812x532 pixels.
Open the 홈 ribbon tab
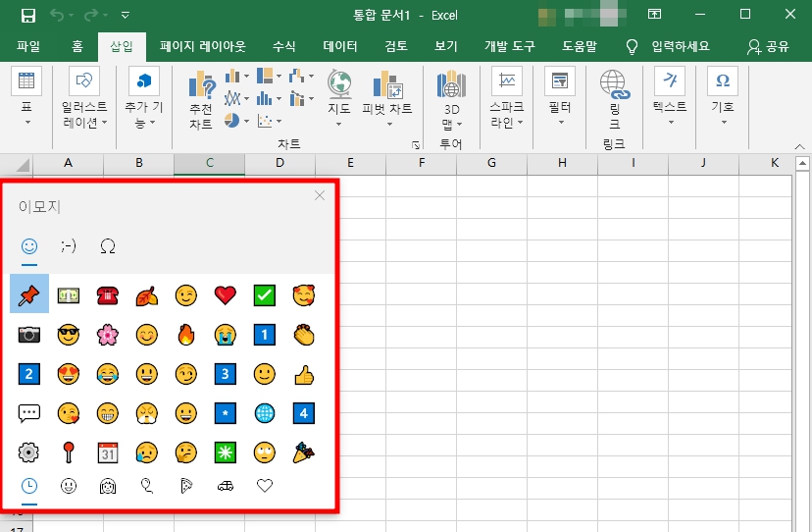pyautogui.click(x=77, y=47)
